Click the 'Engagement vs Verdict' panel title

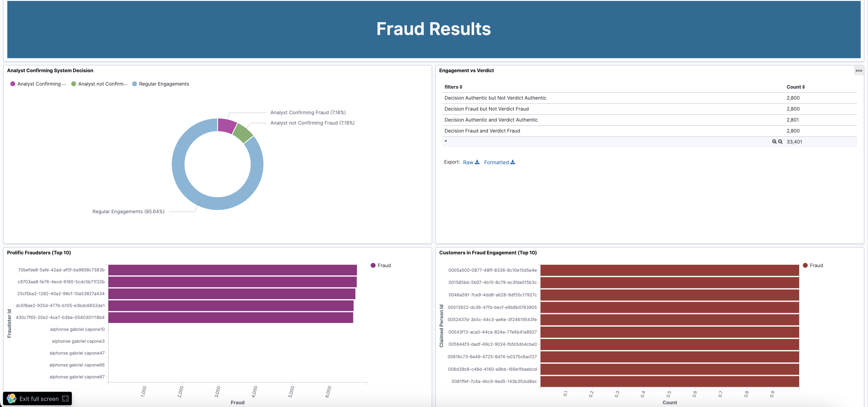(466, 70)
